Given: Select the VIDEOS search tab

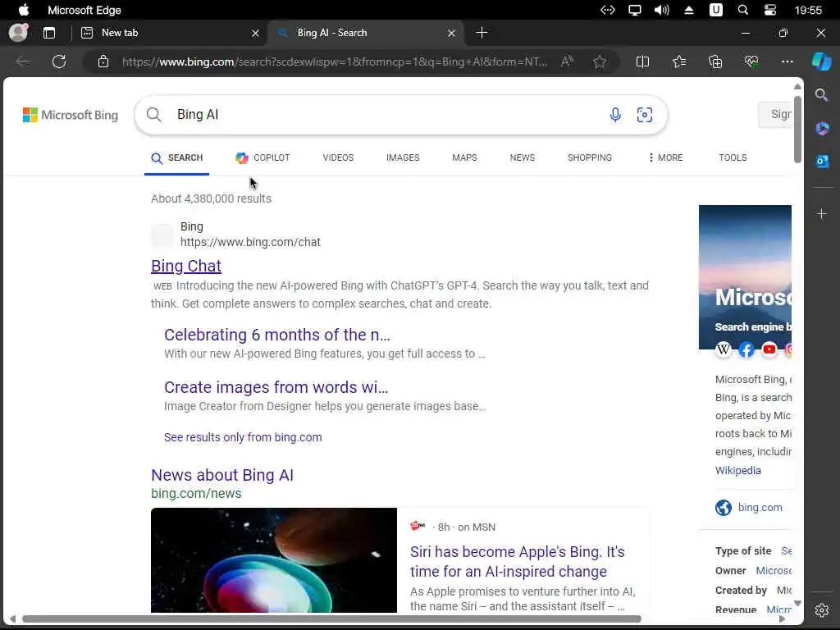Looking at the screenshot, I should click(x=338, y=158).
